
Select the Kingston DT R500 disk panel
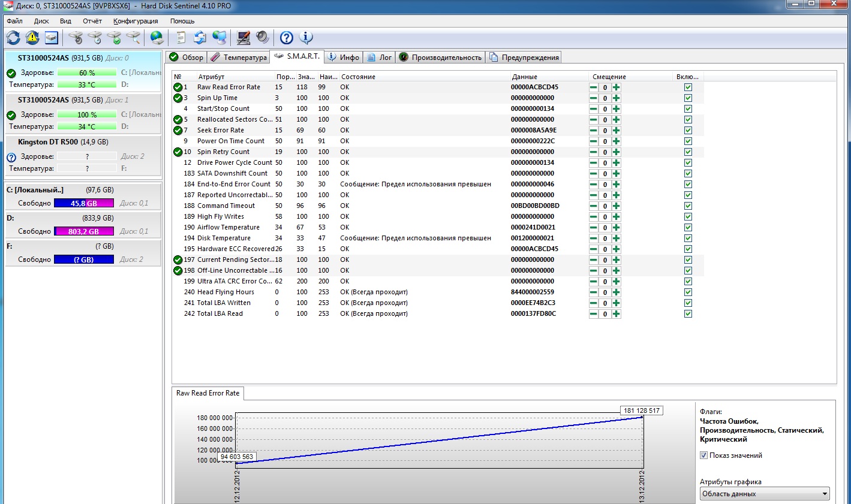coord(83,155)
